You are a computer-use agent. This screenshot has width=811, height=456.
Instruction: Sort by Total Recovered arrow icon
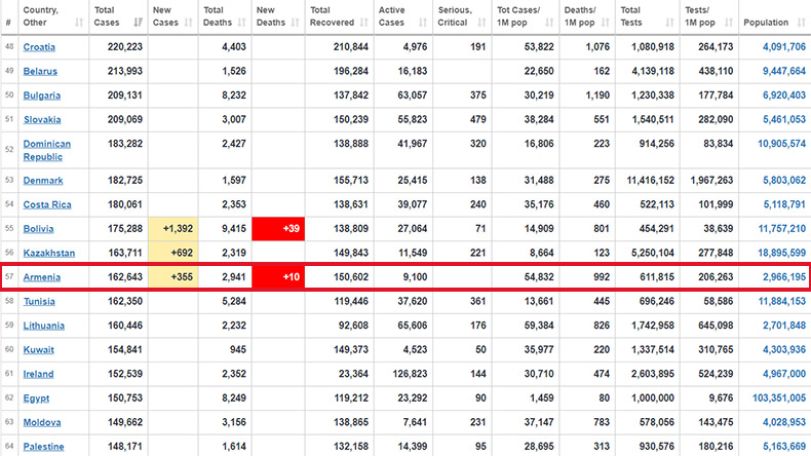pos(364,22)
